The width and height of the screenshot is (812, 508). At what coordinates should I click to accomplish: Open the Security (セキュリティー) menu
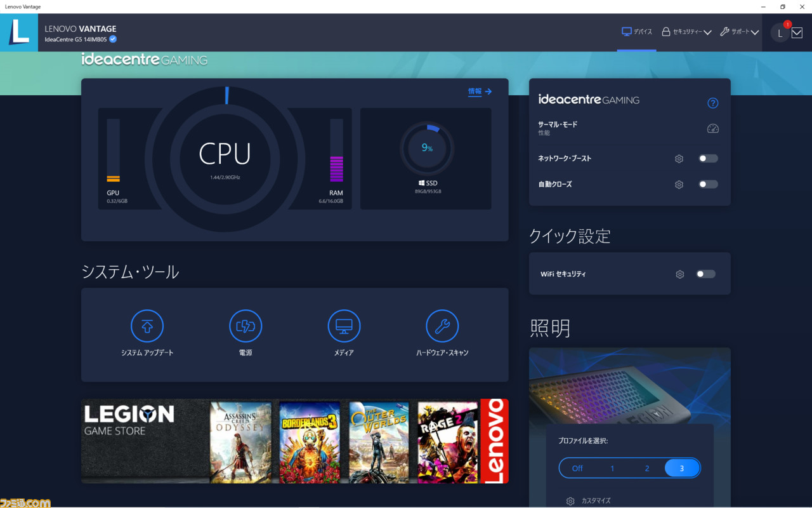pyautogui.click(x=686, y=32)
